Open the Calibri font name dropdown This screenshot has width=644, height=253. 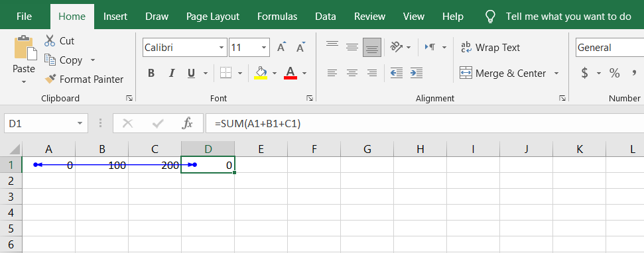click(222, 48)
